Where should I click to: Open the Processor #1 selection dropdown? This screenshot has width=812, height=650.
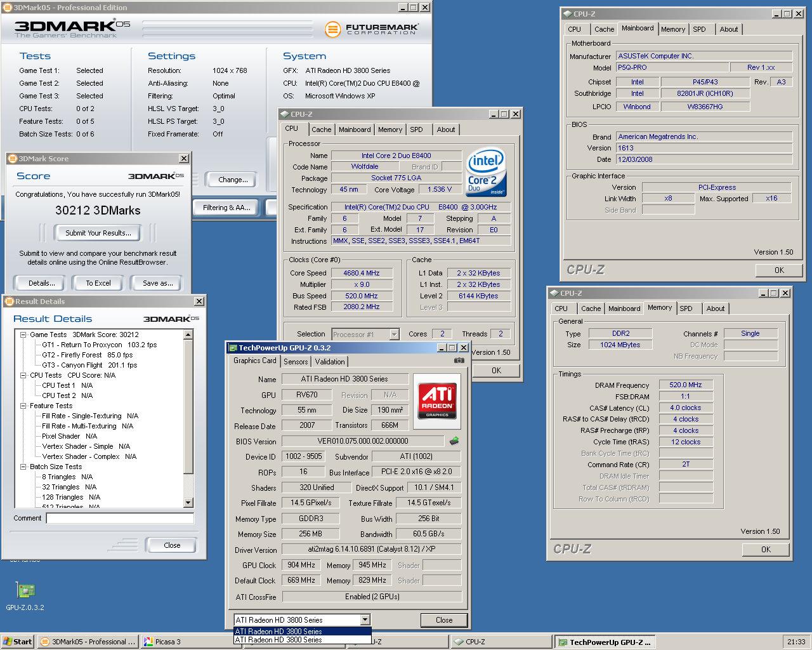click(x=394, y=334)
